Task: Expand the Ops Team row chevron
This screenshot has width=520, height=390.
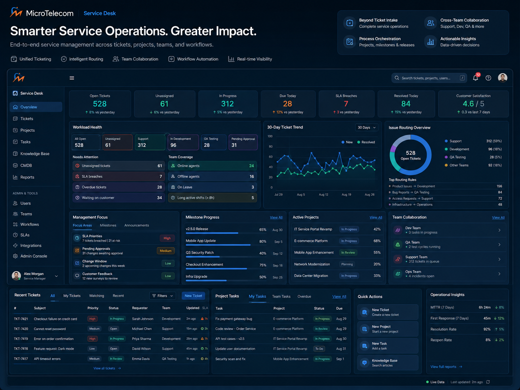Action: coord(499,274)
